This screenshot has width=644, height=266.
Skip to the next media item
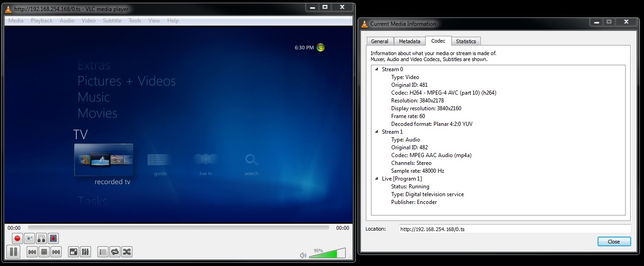(56, 252)
